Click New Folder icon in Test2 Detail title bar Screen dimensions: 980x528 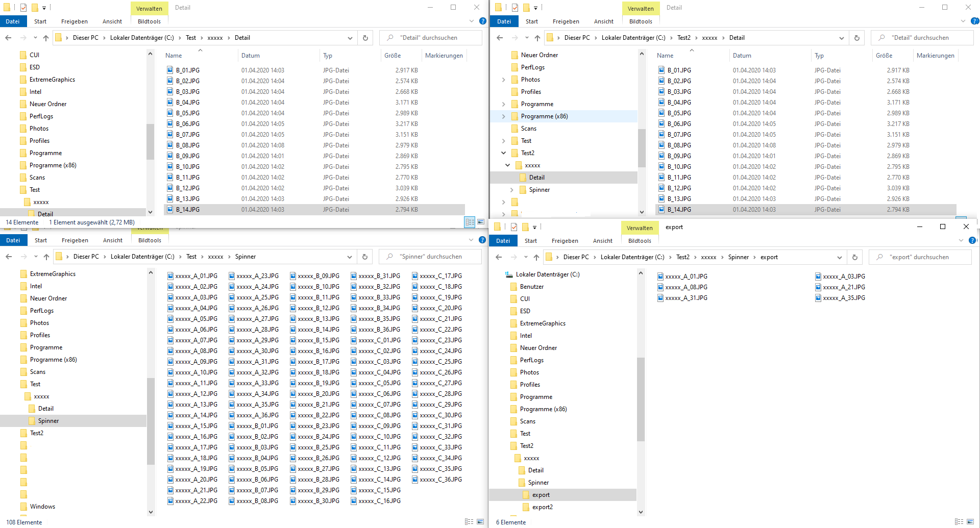pos(526,8)
